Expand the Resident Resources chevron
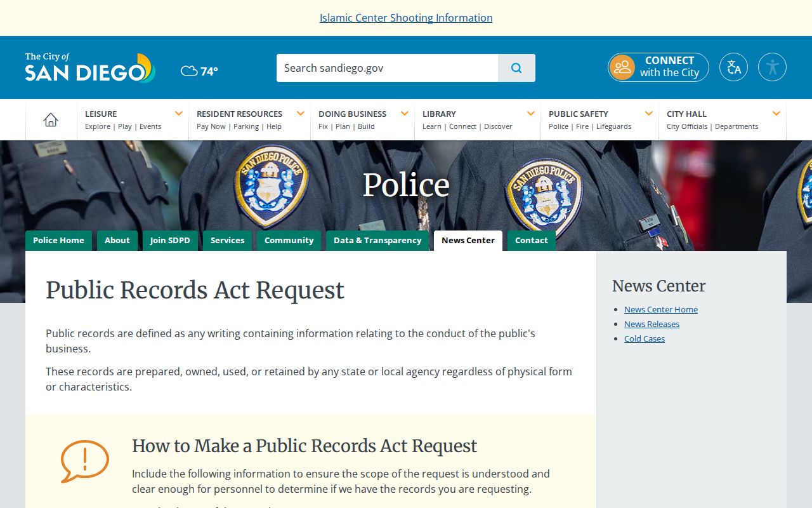 click(x=301, y=114)
